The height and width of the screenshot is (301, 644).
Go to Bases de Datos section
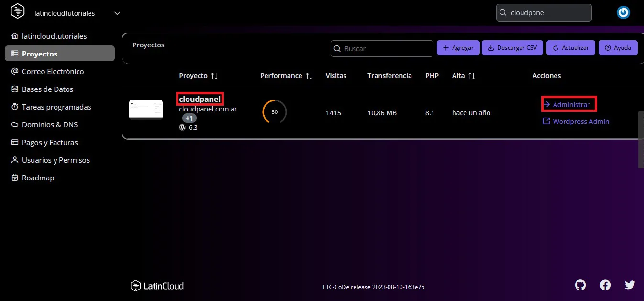[x=47, y=89]
